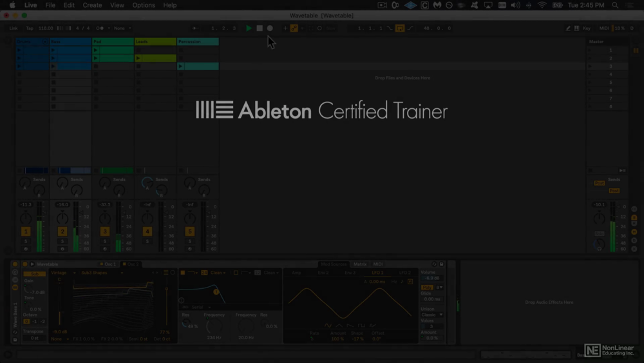
Task: Launch Master scene 5
Action: pos(590,83)
